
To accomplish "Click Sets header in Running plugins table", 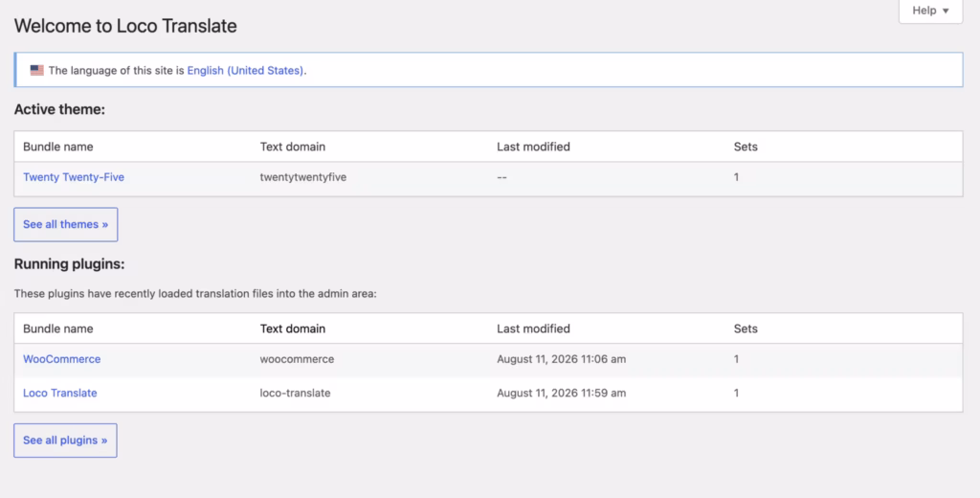I will [x=746, y=329].
